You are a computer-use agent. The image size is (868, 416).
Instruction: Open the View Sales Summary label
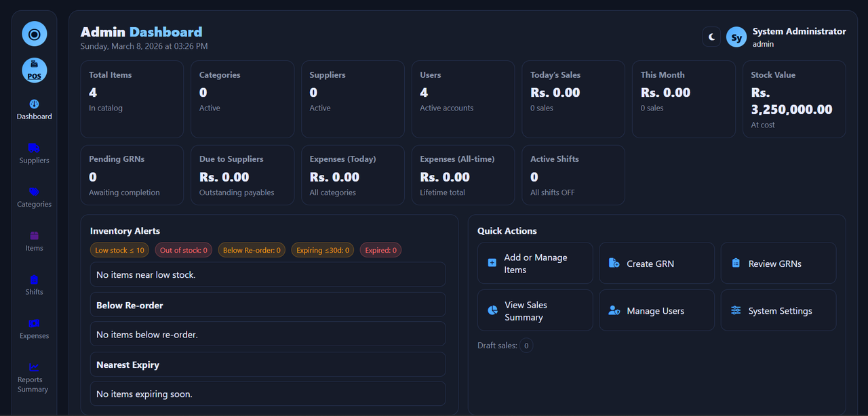click(526, 311)
